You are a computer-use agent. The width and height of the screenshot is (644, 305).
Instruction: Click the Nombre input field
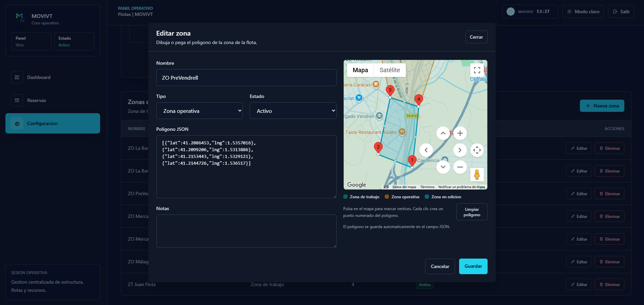coord(246,78)
